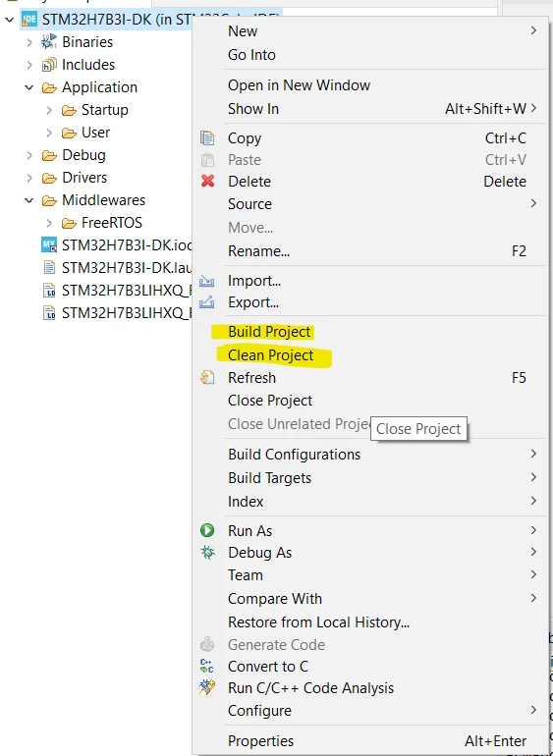Collapse the Application folder
The width and height of the screenshot is (553, 756).
pos(29,87)
